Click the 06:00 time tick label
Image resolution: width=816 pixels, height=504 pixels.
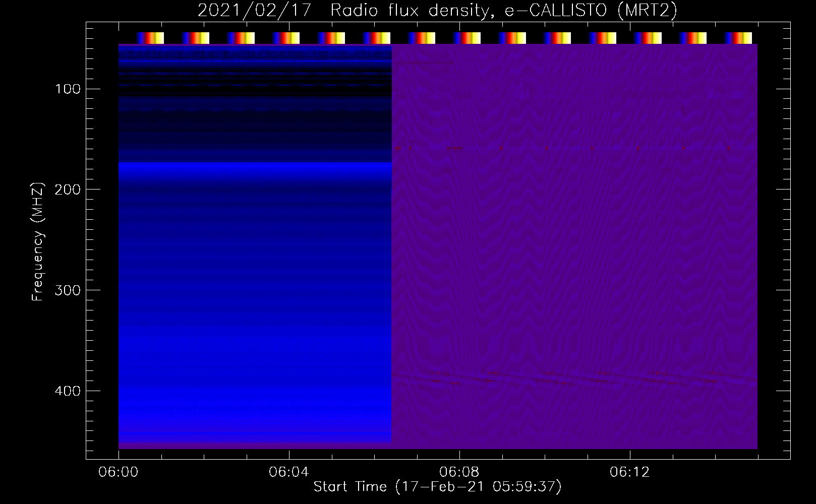[x=119, y=472]
